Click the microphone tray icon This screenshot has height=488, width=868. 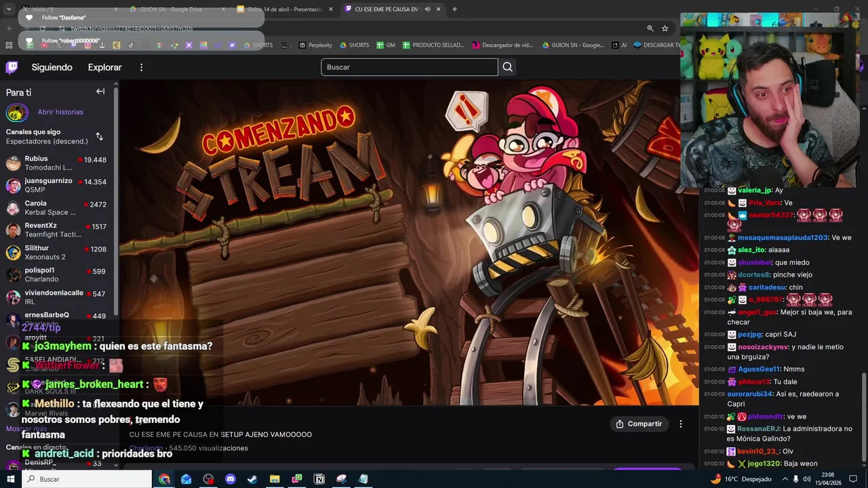(x=797, y=479)
